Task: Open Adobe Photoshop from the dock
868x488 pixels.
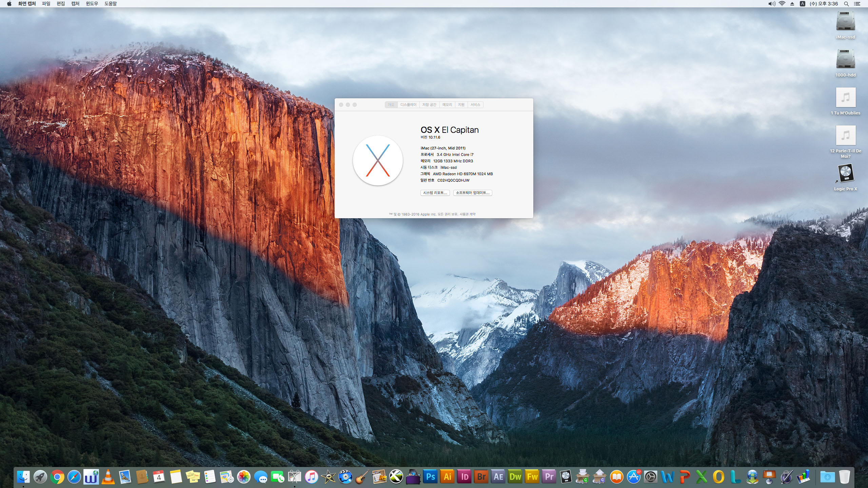Action: pos(431,477)
